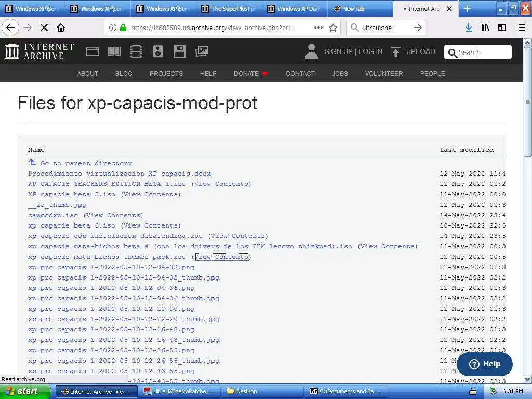This screenshot has height=399, width=532.
Task: Click the UPLOAD link text
Action: point(421,51)
